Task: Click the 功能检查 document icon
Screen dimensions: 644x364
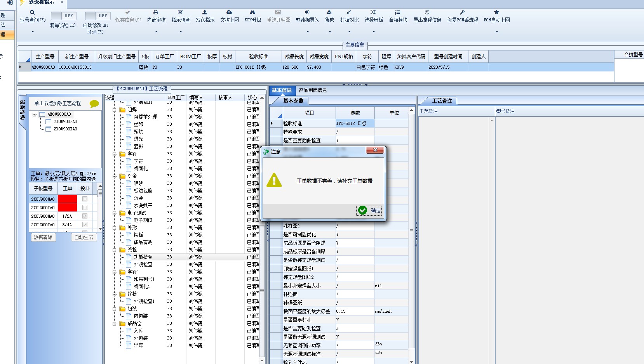Action: [129, 257]
